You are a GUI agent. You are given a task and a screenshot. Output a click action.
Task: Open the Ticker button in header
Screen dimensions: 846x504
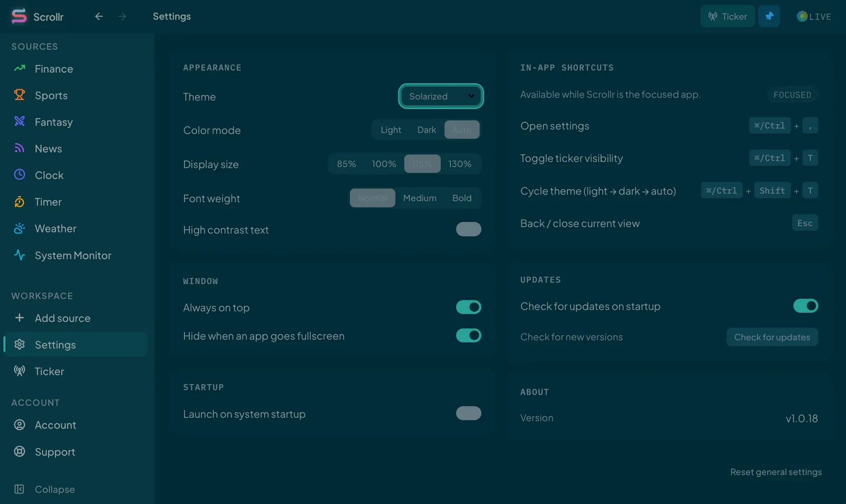tap(728, 16)
